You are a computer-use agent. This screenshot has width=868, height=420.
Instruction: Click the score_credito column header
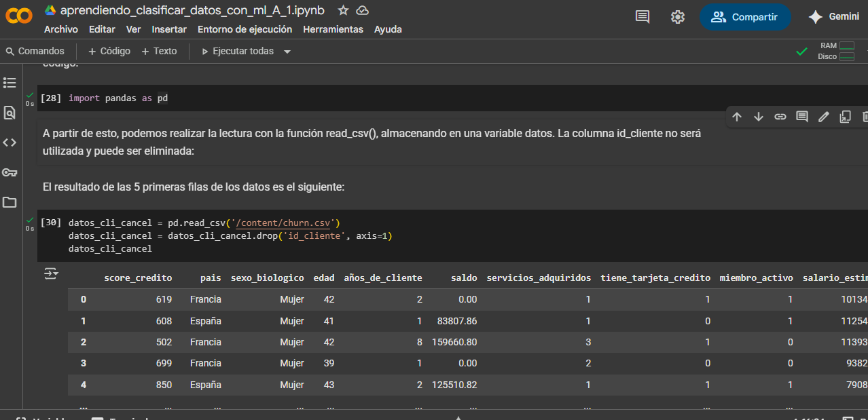click(x=138, y=278)
